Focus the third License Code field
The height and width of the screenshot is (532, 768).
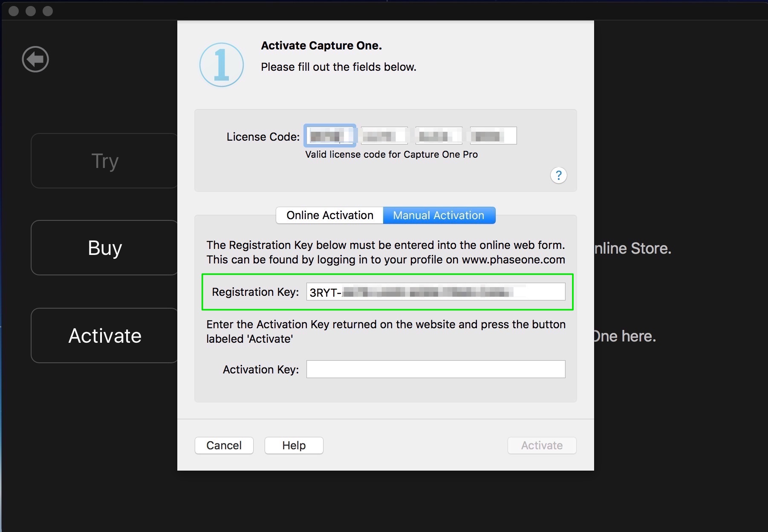(439, 136)
